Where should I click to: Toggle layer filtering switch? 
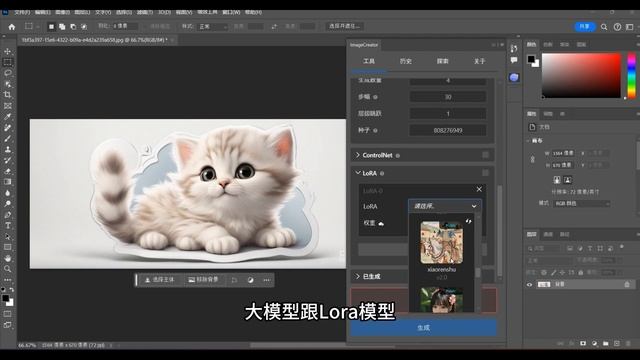[x=622, y=247]
